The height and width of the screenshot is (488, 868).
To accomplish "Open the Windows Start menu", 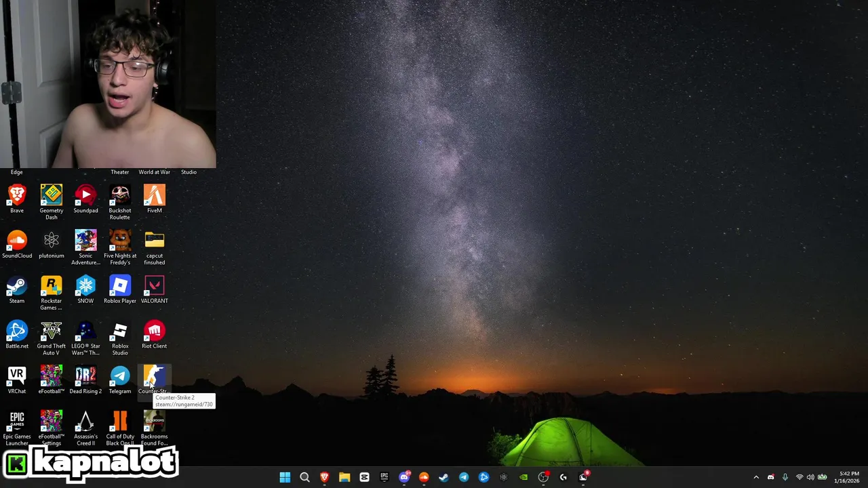I will (x=285, y=477).
